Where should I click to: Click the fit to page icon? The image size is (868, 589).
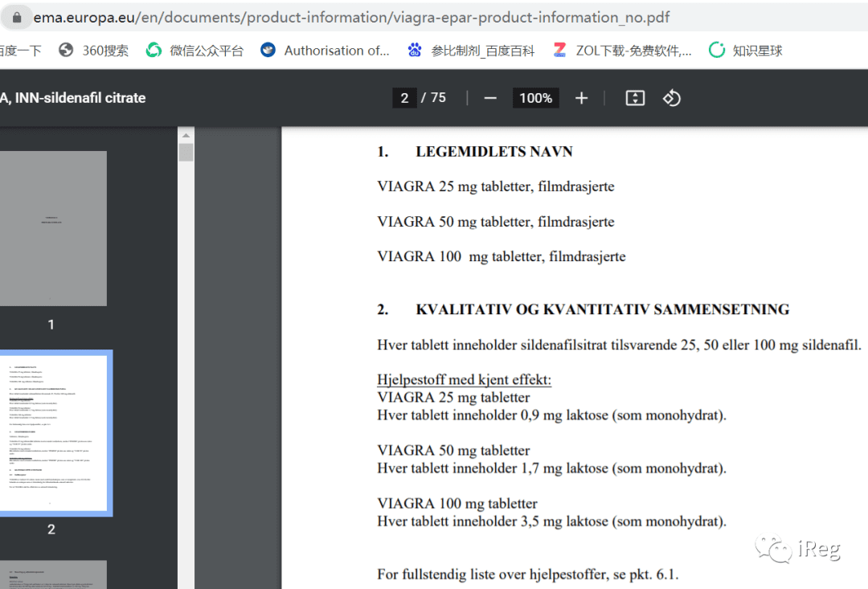click(x=635, y=99)
